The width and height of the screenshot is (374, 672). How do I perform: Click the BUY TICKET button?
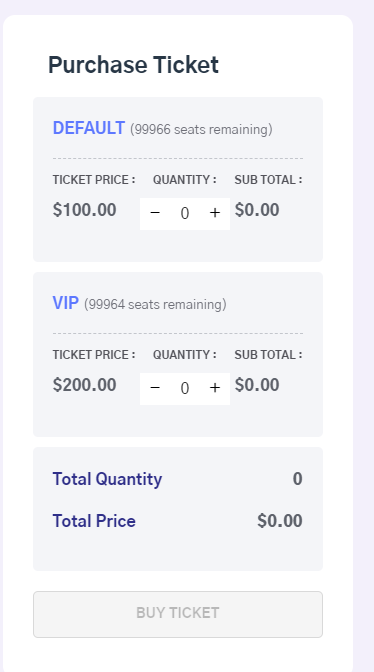178,614
